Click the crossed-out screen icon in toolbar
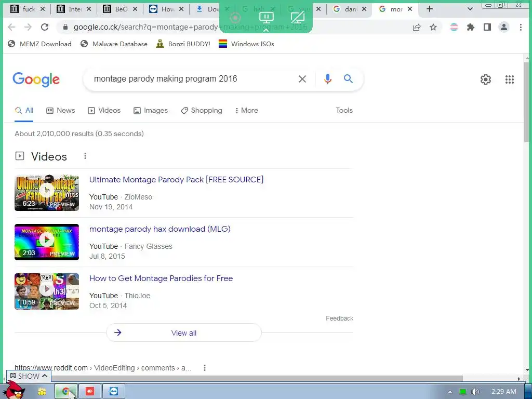This screenshot has height=399, width=532. click(x=298, y=17)
